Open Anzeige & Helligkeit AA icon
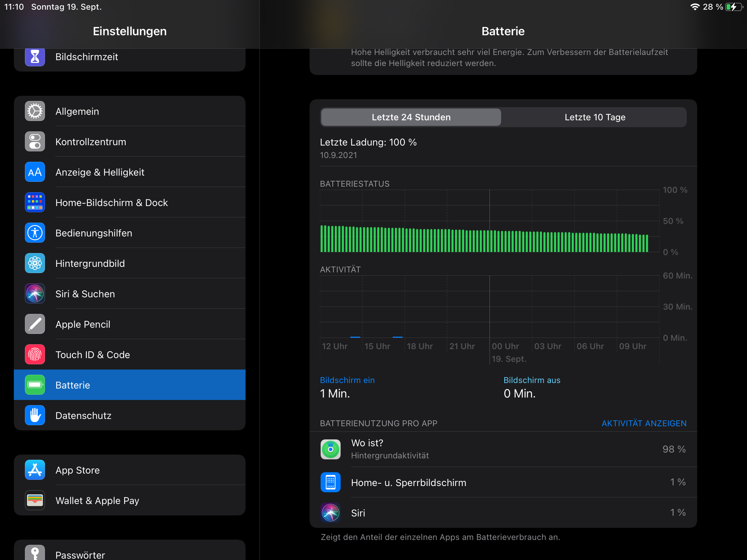 [35, 172]
